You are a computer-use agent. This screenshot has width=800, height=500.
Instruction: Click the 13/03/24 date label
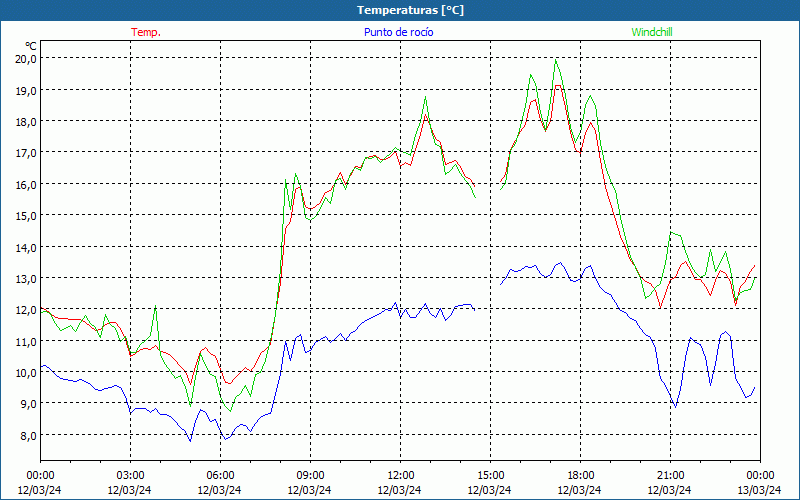tap(760, 490)
